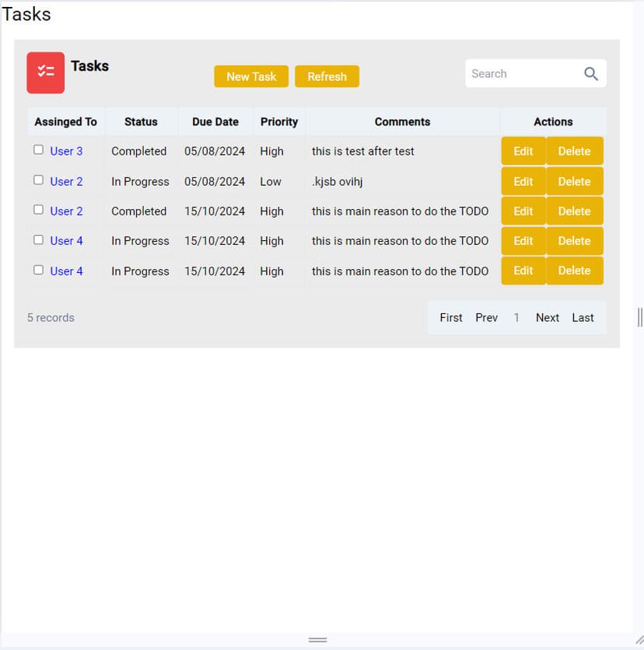The image size is (644, 650).
Task: Click the vertical resize handle on right edge
Action: click(640, 317)
